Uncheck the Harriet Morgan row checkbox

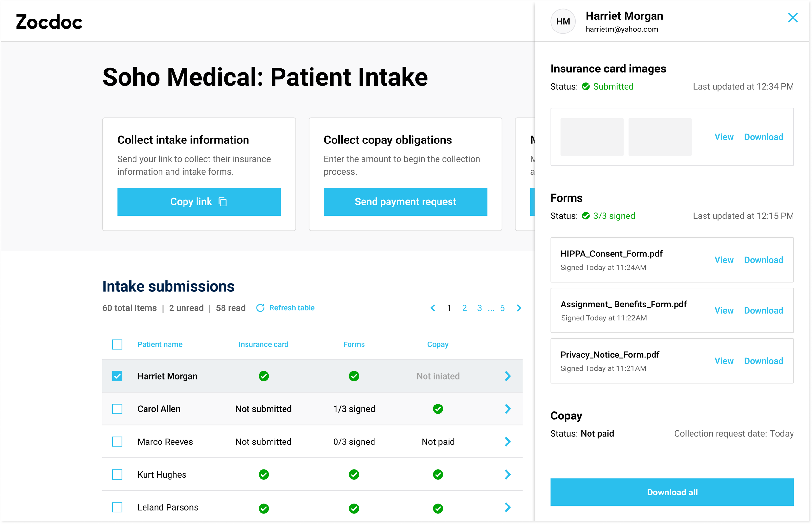(x=117, y=376)
